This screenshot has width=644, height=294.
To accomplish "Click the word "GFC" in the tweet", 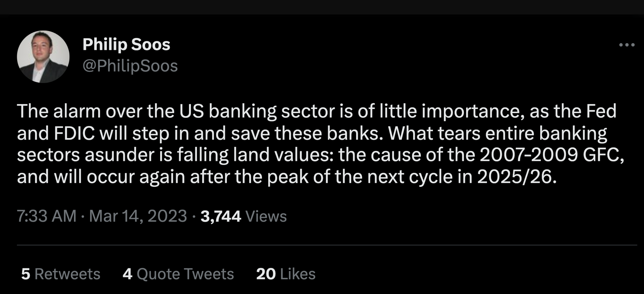I will click(x=601, y=155).
